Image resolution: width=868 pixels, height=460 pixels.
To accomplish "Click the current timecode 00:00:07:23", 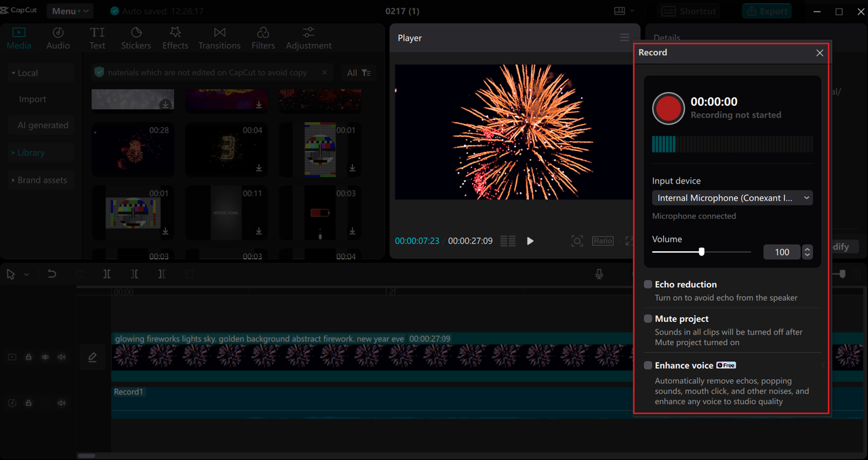I will point(417,241).
